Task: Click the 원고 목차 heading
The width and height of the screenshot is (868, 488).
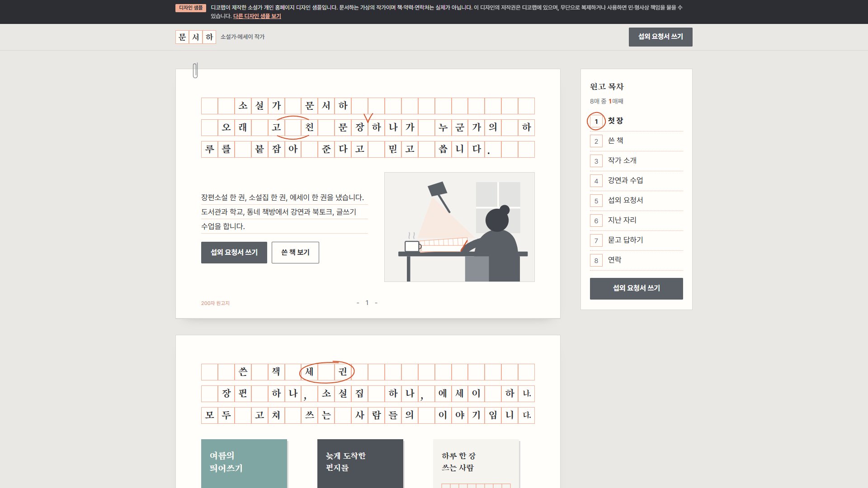Action: click(607, 86)
